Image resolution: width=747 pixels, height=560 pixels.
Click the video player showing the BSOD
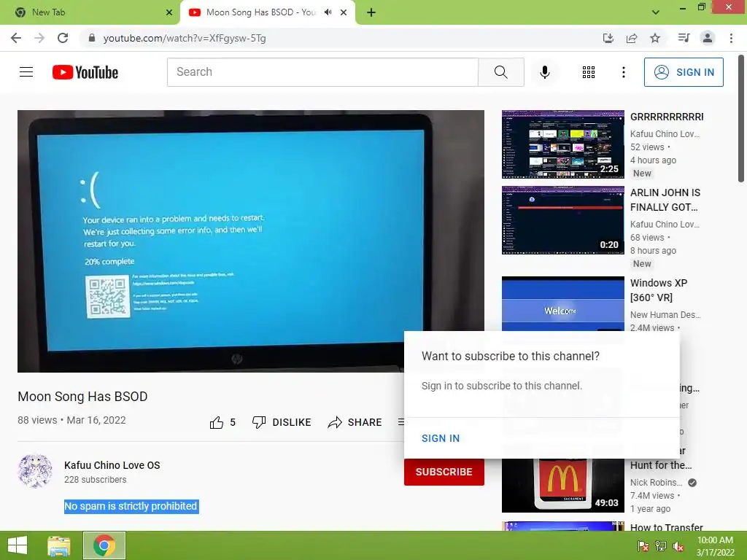(x=251, y=241)
